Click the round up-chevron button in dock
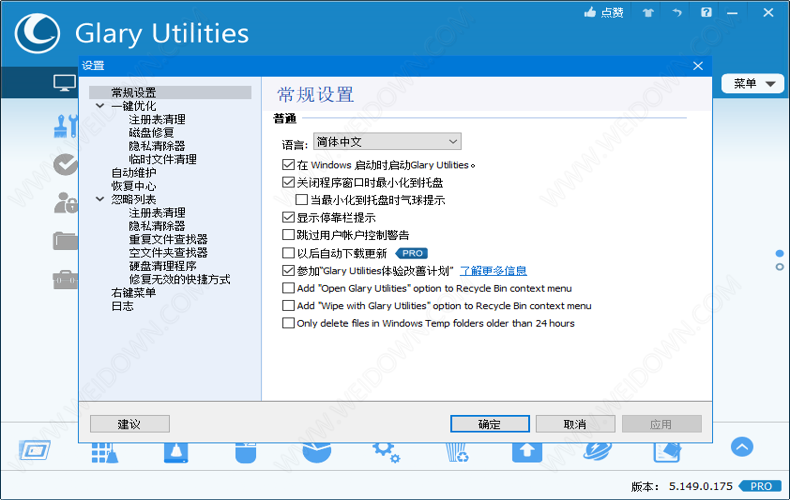 pos(742,447)
